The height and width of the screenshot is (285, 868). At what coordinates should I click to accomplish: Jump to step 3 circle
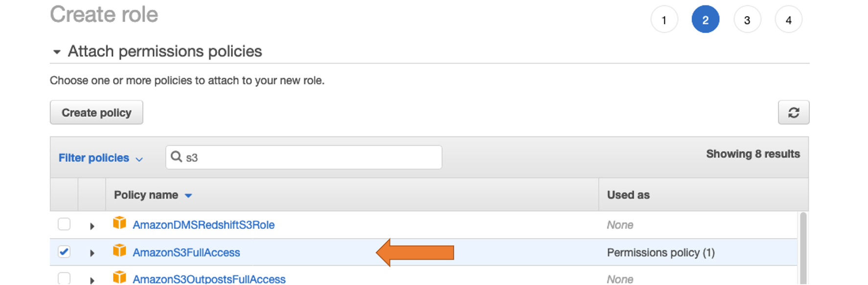tap(747, 20)
